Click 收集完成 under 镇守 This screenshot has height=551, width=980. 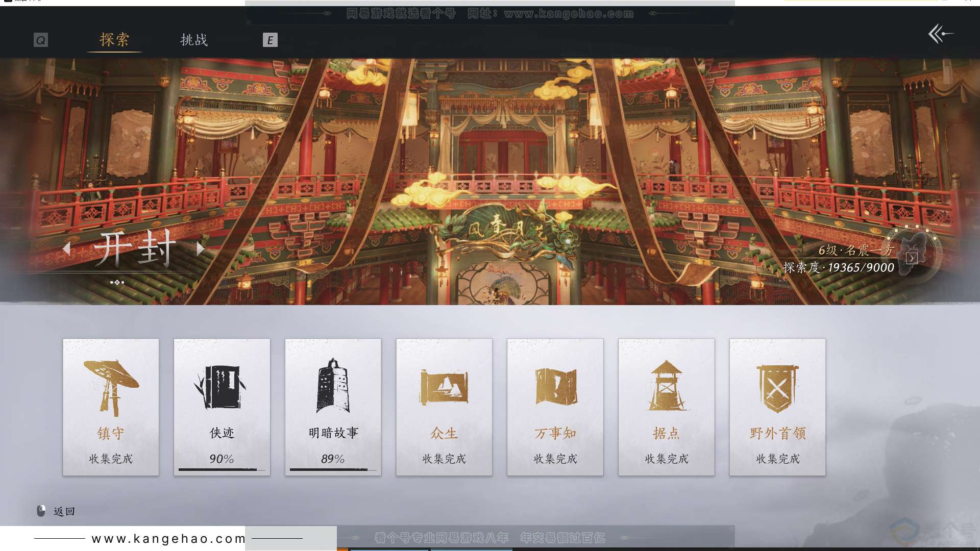point(111,459)
